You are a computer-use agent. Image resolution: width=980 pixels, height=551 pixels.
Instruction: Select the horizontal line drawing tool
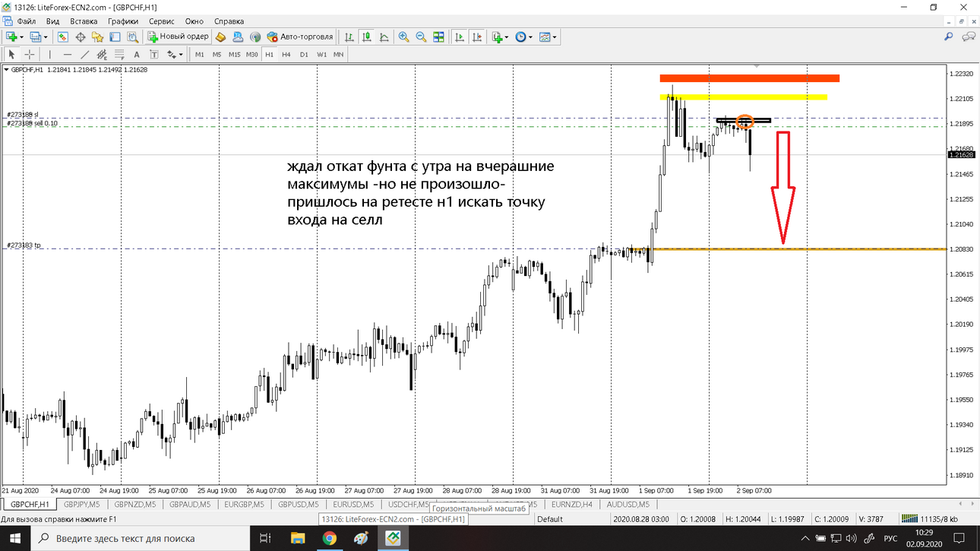coord(68,55)
